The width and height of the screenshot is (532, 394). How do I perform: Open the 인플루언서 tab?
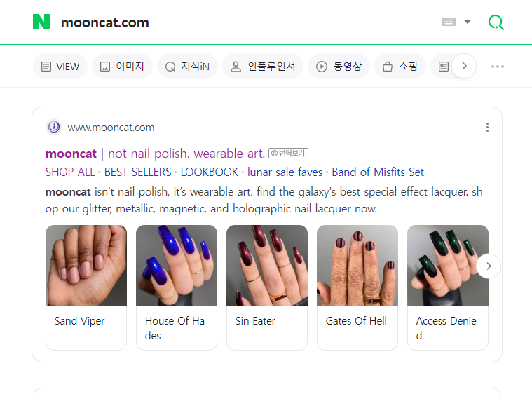point(263,66)
